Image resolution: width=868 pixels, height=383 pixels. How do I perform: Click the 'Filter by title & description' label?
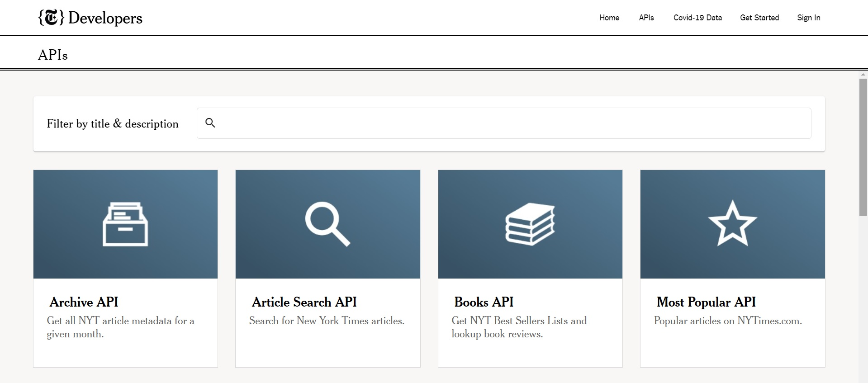(113, 123)
